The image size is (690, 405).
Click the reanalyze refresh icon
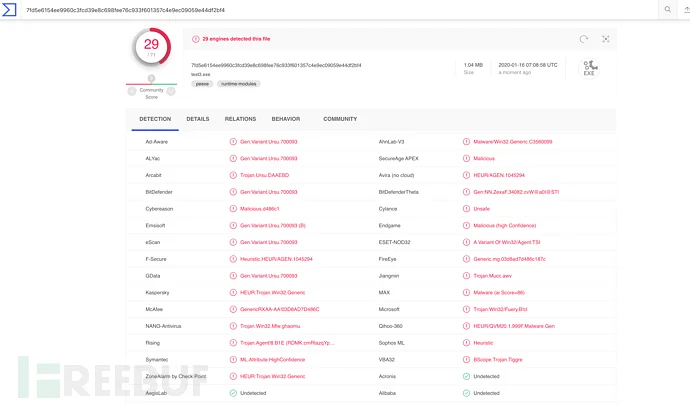[584, 39]
